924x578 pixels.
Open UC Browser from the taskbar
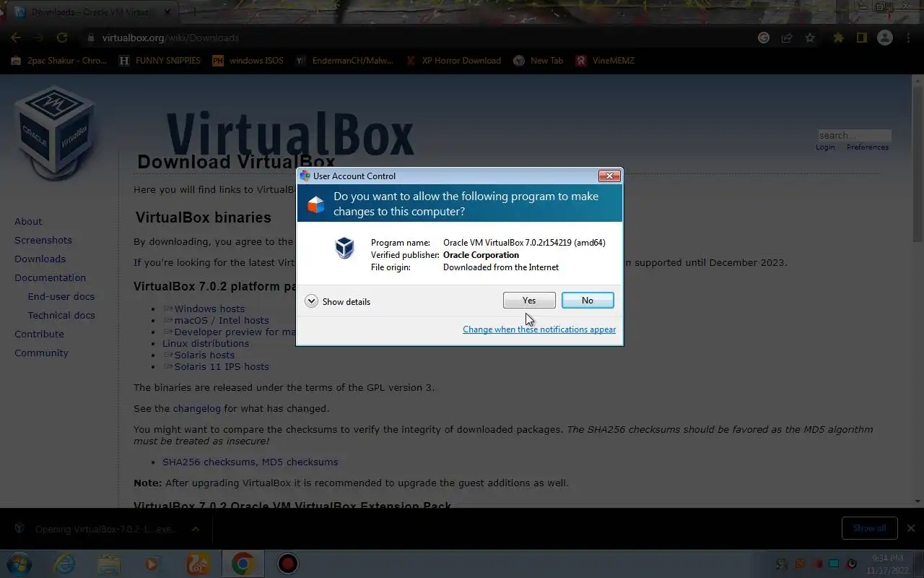tap(198, 564)
